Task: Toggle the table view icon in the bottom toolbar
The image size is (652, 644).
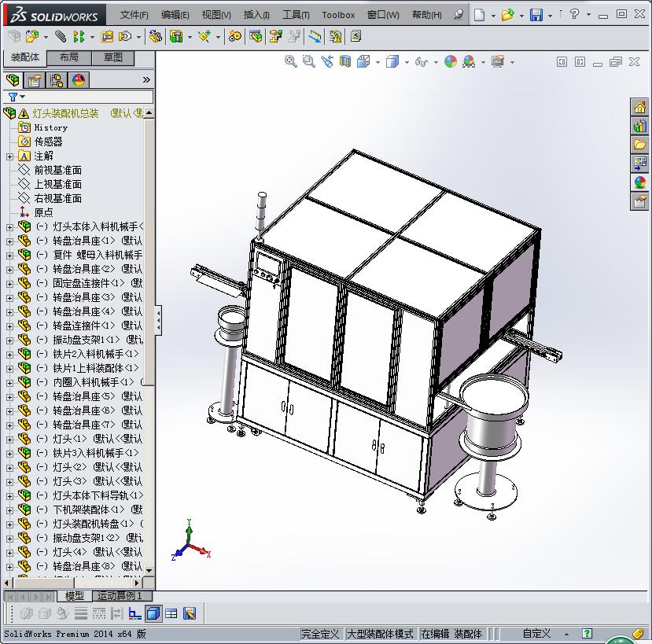Action: click(171, 613)
